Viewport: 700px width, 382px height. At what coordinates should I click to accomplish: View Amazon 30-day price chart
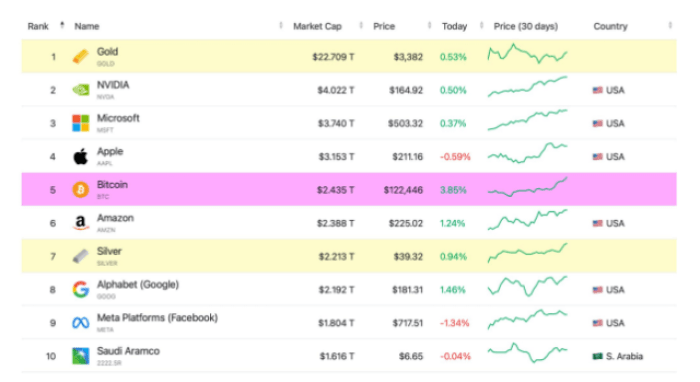(x=527, y=220)
